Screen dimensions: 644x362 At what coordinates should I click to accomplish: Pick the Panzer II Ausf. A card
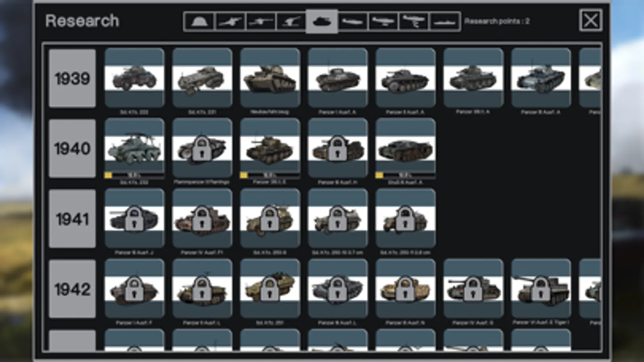tap(406, 78)
